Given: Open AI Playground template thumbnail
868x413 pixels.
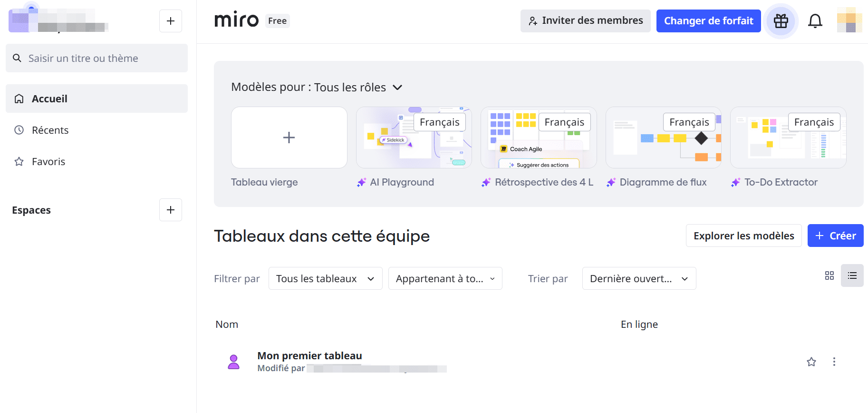Looking at the screenshot, I should click(x=414, y=138).
